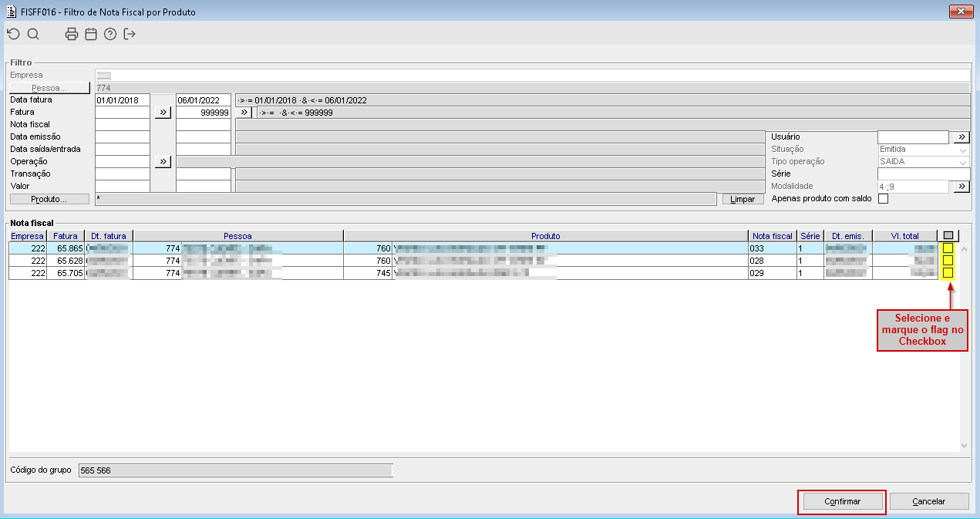Open the calendar toolbar icon
This screenshot has width=980, height=519.
click(x=91, y=34)
